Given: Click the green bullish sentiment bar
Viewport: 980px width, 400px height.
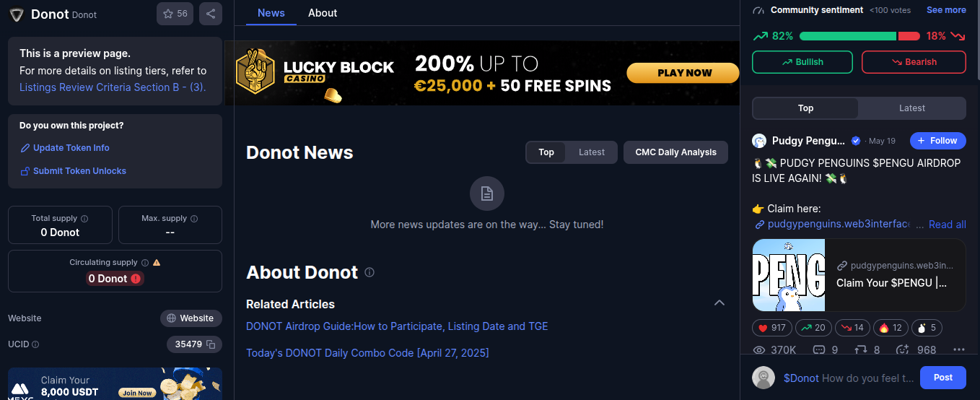Looking at the screenshot, I should tap(847, 36).
